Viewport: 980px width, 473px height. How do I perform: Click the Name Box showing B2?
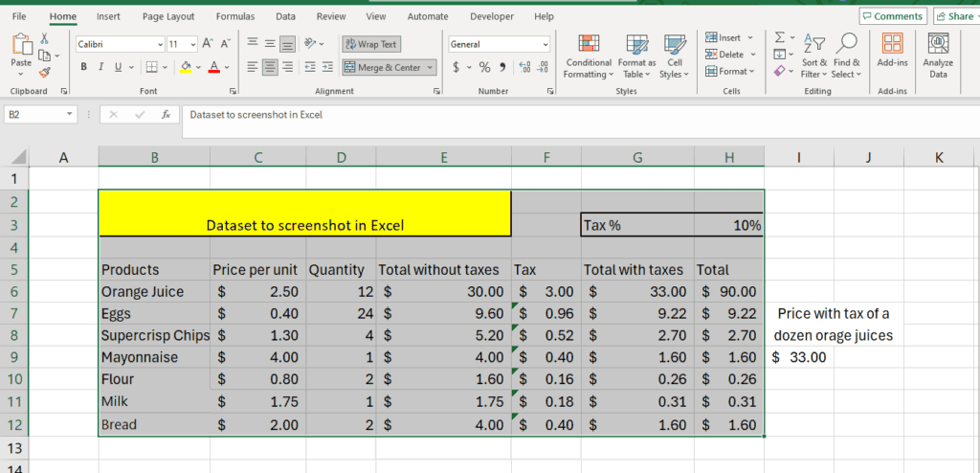click(x=40, y=115)
